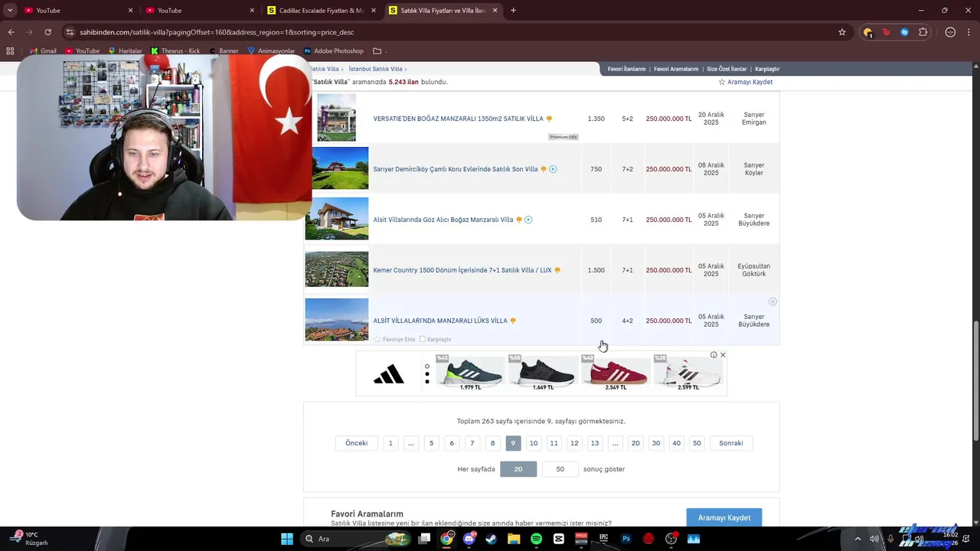
Task: Open the Karşılaştır top menu item
Action: point(767,69)
